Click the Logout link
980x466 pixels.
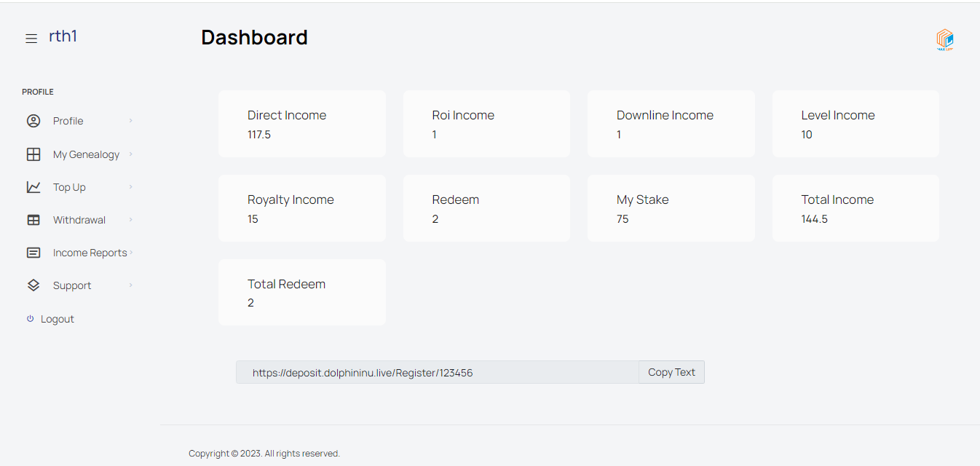click(58, 319)
